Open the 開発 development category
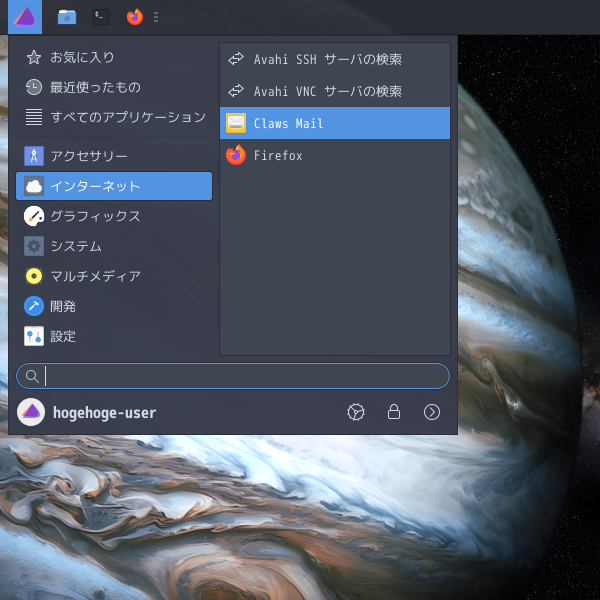600x600 pixels. tap(114, 306)
